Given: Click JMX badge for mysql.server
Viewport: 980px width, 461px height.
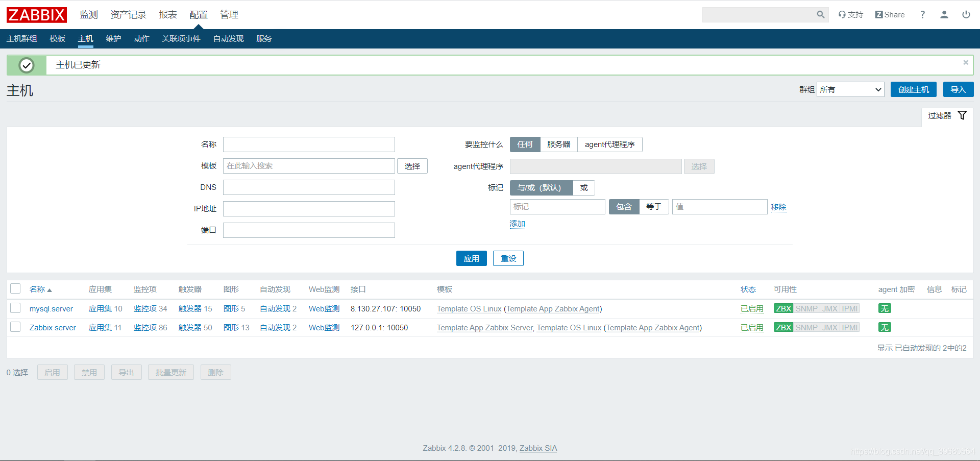Looking at the screenshot, I should point(830,308).
